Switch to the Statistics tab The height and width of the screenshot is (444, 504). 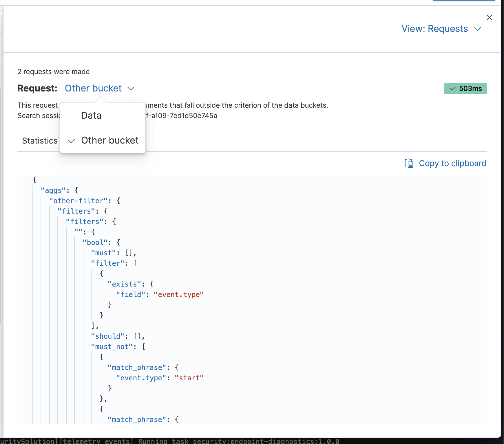(40, 141)
